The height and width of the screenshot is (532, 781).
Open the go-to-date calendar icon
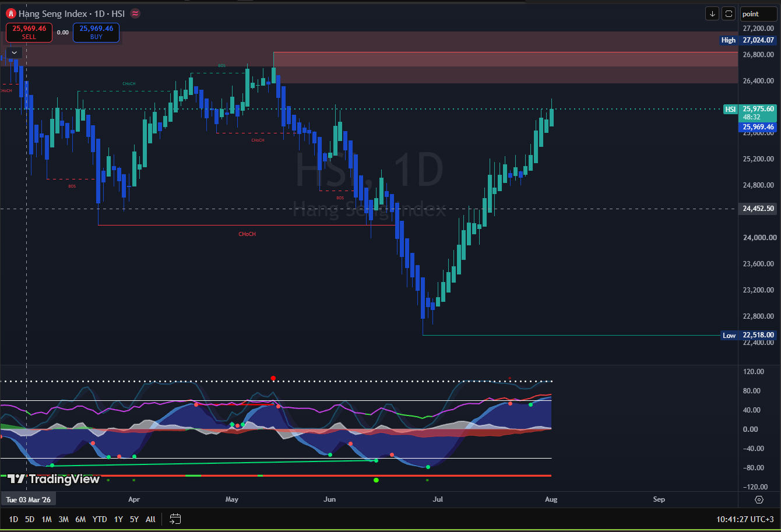[175, 519]
